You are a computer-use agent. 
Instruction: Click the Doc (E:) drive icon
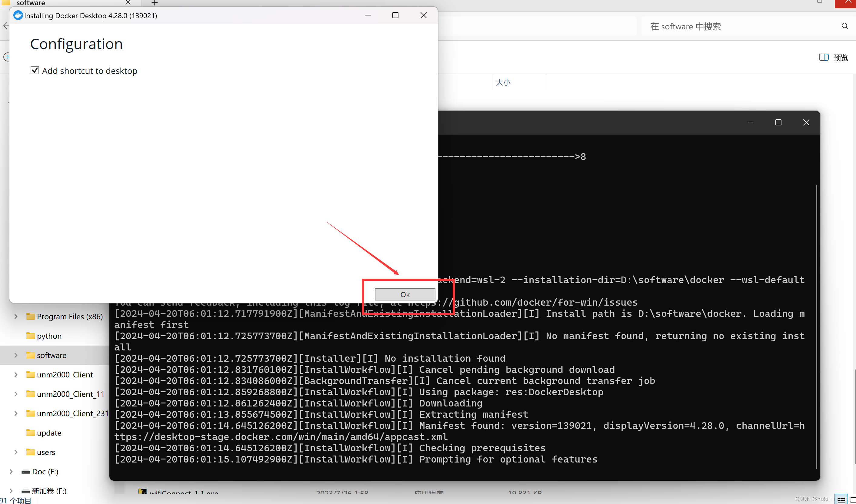(x=25, y=471)
